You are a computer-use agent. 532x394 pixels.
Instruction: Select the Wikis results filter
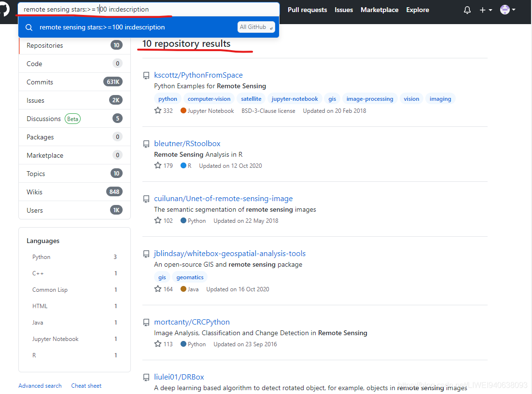pos(75,192)
